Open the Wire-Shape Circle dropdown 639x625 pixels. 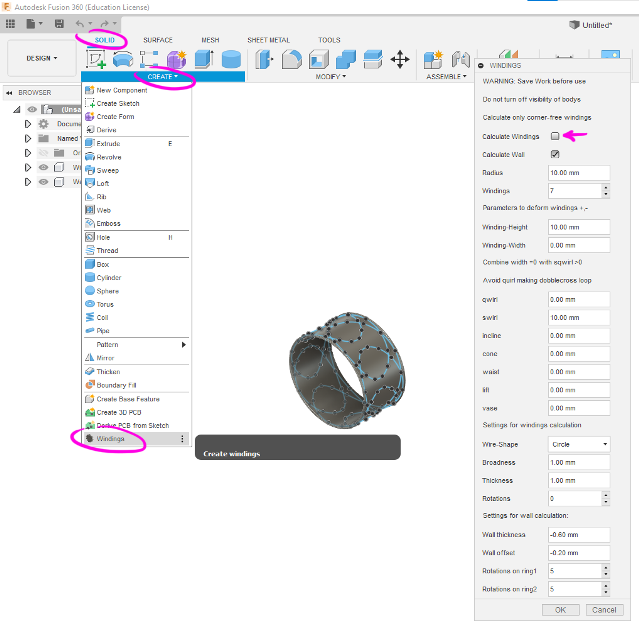click(x=579, y=445)
